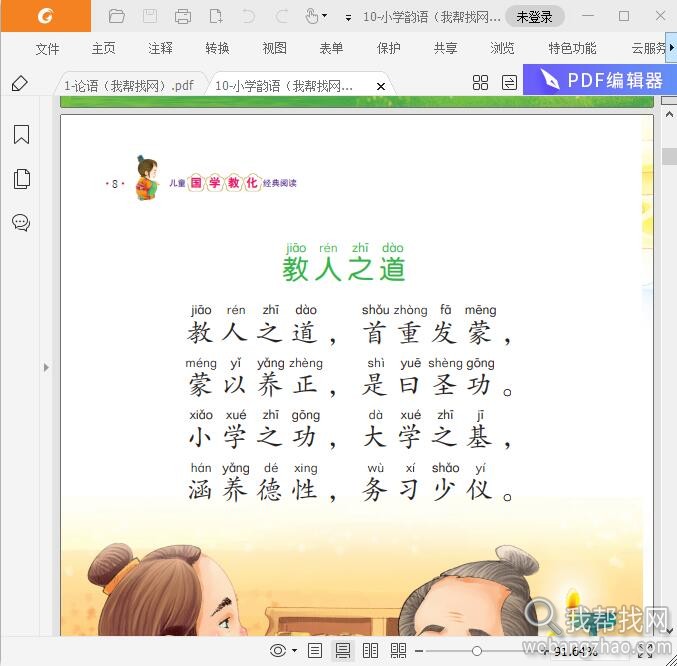Switch to the 1-论语 pdf document tab
677x666 pixels.
tap(129, 85)
